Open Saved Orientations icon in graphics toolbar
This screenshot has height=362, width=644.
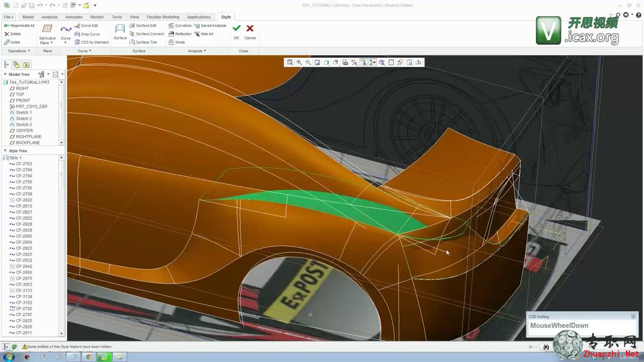coord(336,62)
